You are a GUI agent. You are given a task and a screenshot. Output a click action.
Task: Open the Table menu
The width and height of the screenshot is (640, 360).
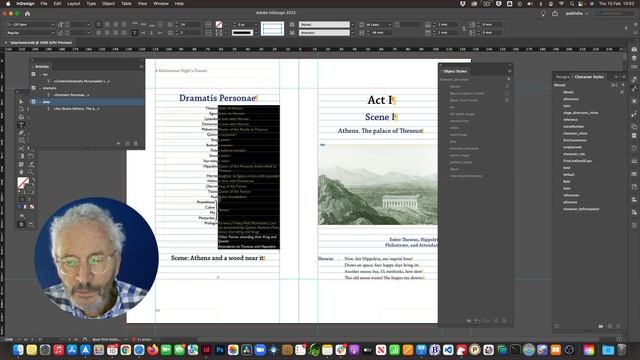(126, 4)
